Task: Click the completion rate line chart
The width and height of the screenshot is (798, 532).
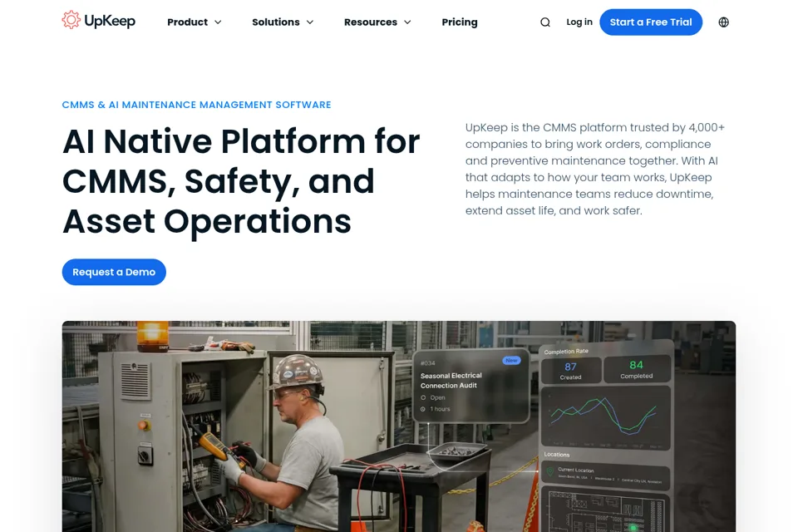Action: coord(605,417)
